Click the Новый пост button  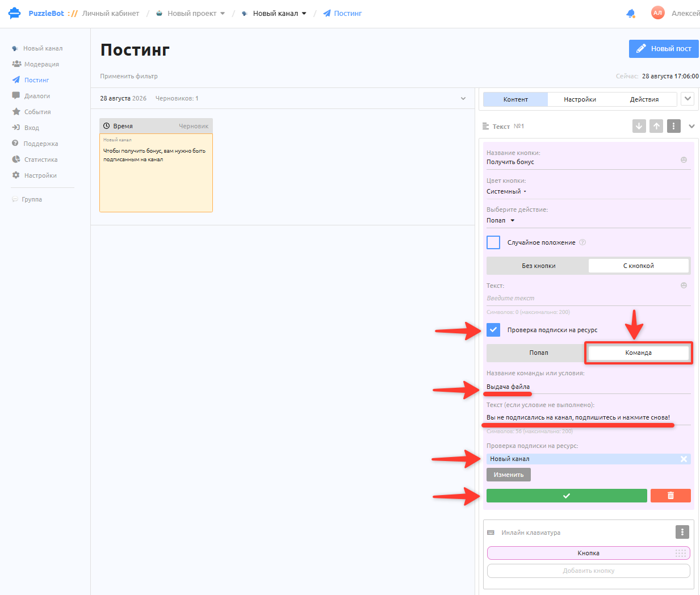click(x=664, y=49)
